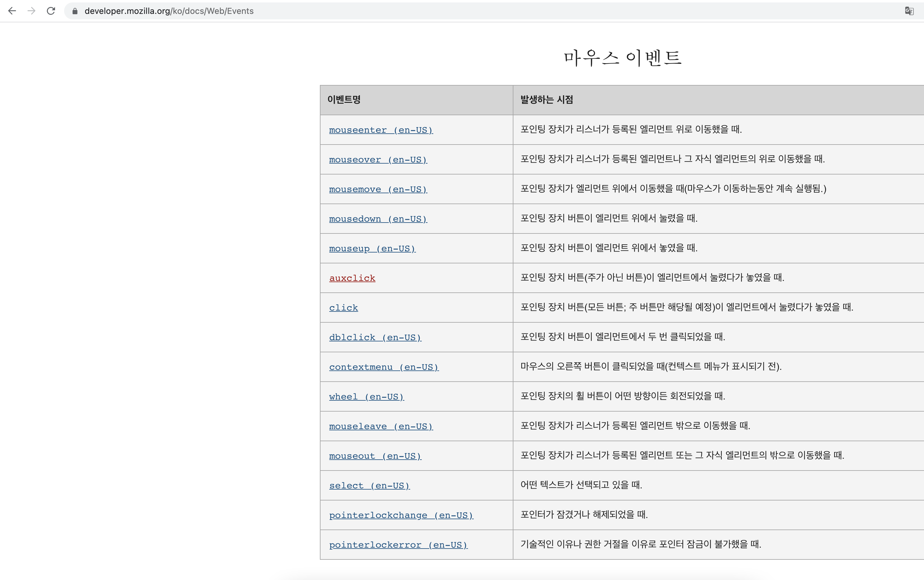Follow the mousemove (en-US) link

(378, 189)
